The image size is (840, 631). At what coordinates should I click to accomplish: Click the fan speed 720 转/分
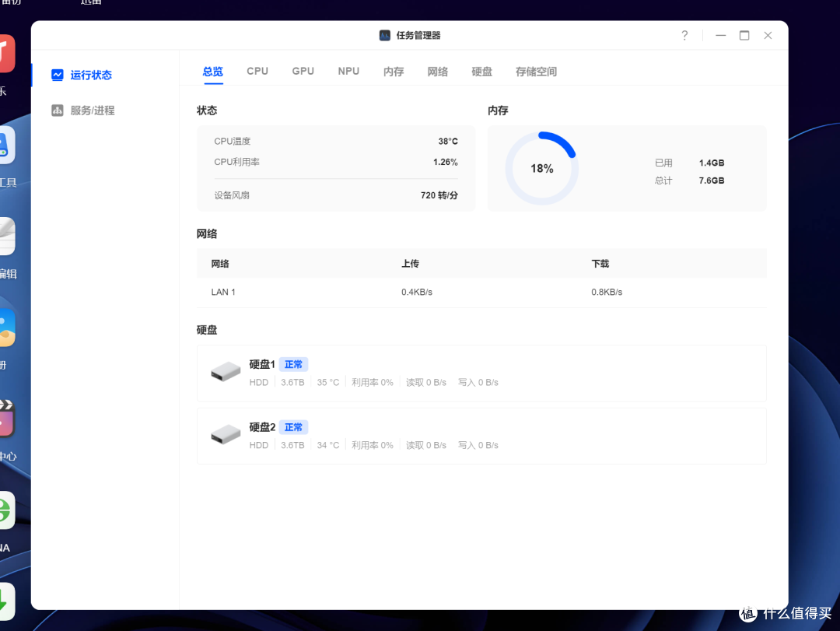[x=439, y=195]
